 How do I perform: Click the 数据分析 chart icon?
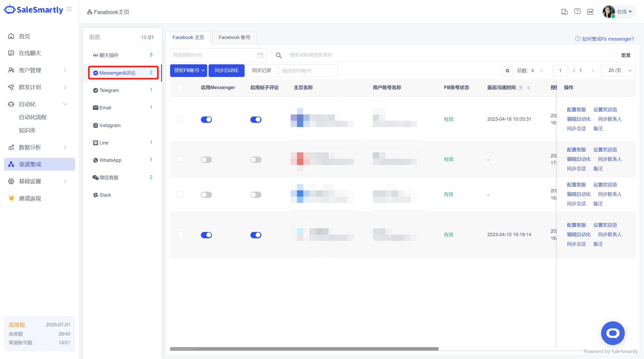click(x=11, y=147)
